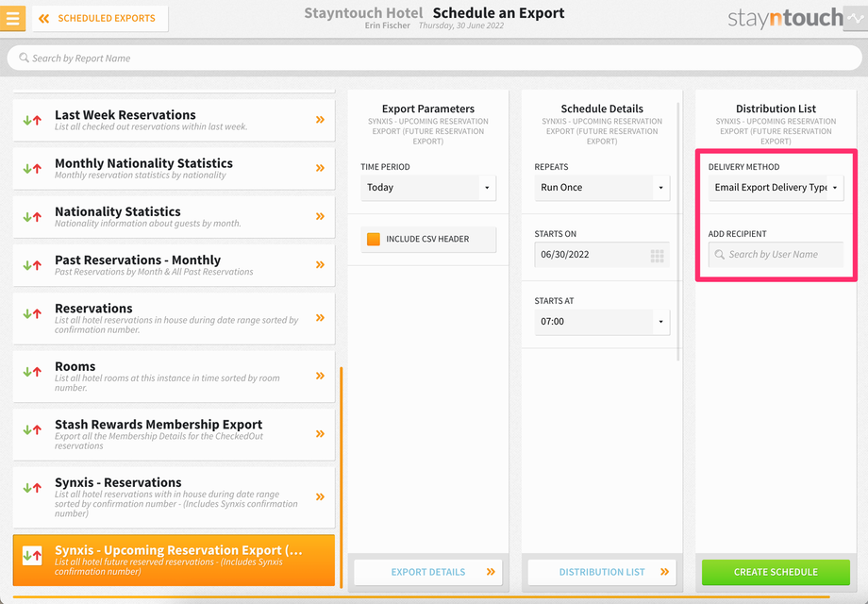868x604 pixels.
Task: Select the Rooms report title
Action: (75, 366)
